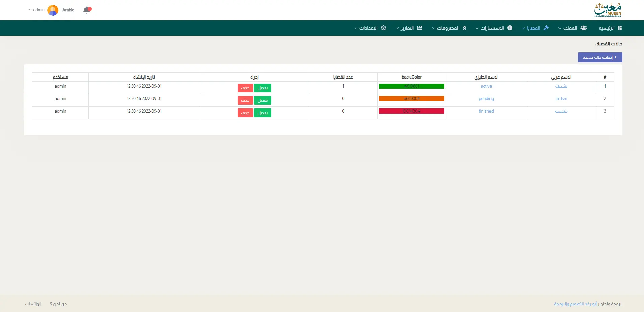Switch language via Arabic label
This screenshot has width=644, height=312.
(x=68, y=10)
